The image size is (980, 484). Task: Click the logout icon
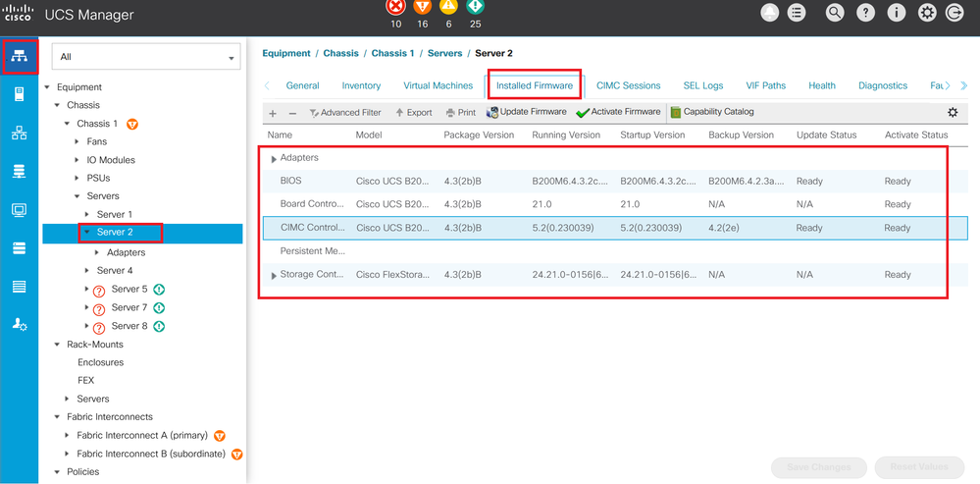click(x=954, y=13)
